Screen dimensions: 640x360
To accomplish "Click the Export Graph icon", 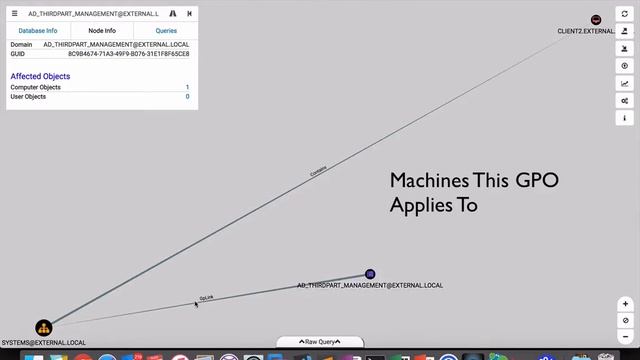I will tap(624, 31).
